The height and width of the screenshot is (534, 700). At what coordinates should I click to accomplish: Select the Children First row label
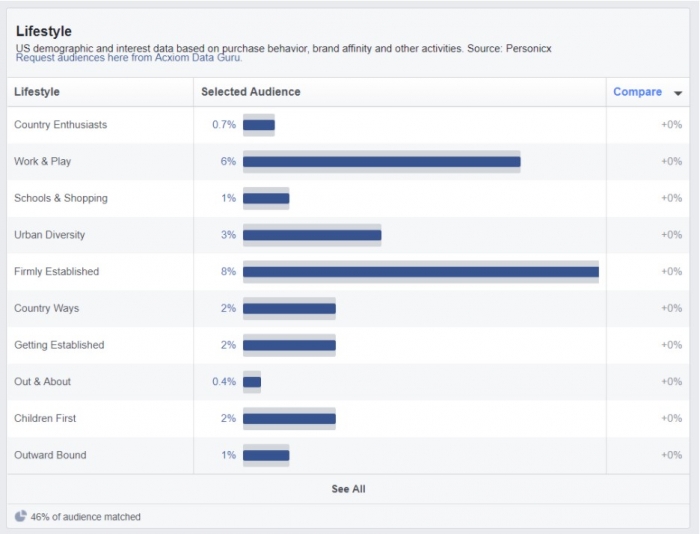(x=45, y=418)
